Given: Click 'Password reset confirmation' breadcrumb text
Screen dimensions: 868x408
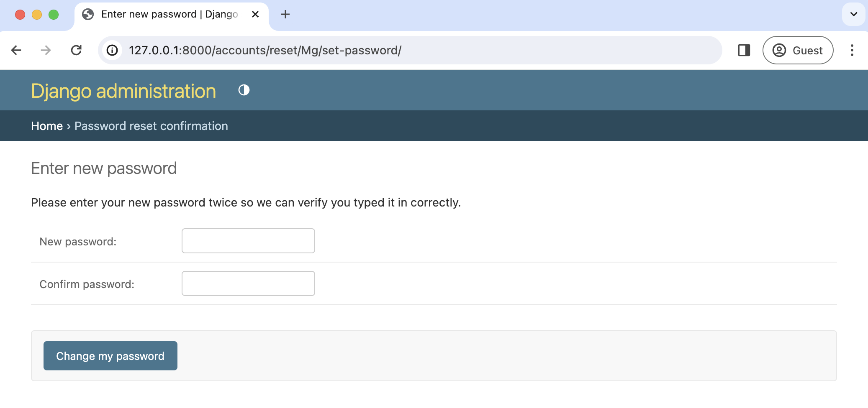Looking at the screenshot, I should [x=151, y=126].
